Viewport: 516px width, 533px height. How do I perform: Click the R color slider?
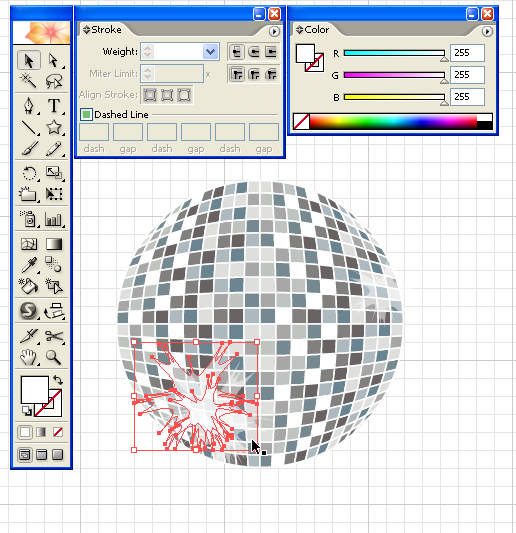point(394,53)
